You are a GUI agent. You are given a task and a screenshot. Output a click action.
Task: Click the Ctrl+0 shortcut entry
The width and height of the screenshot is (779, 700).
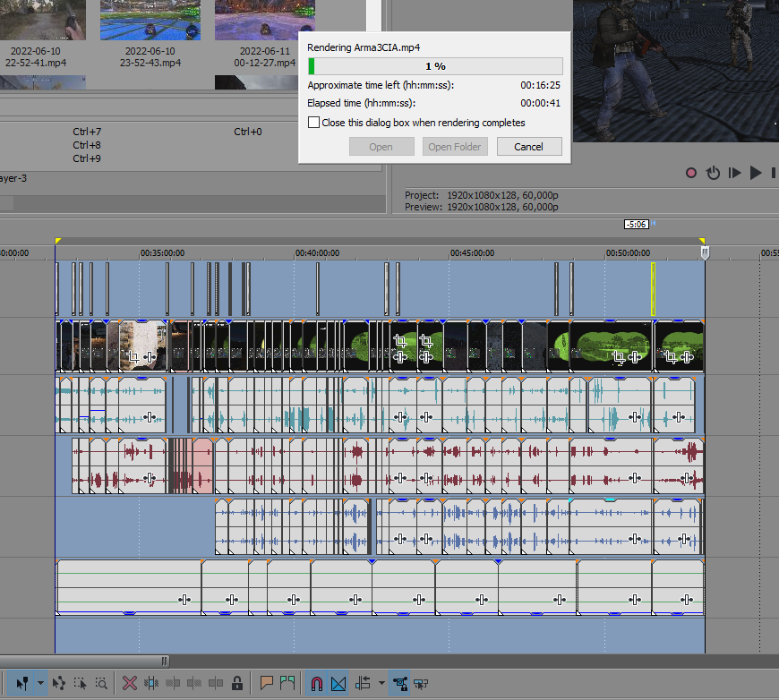point(248,132)
